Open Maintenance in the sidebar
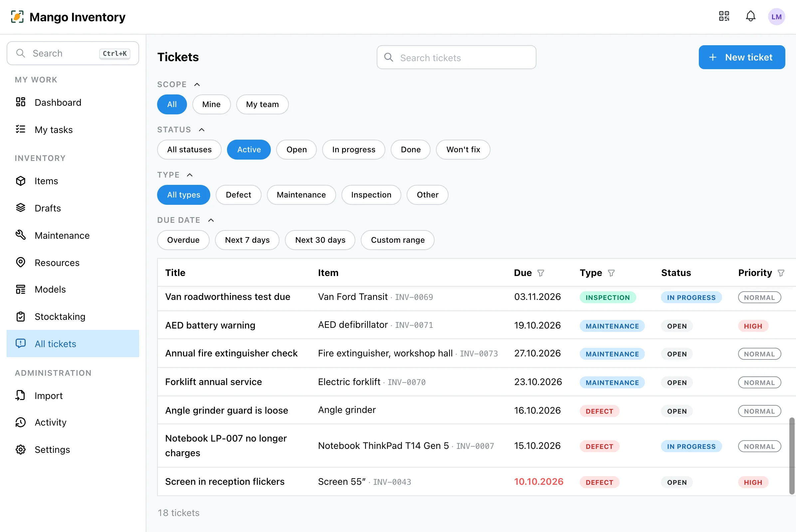 (x=73, y=235)
